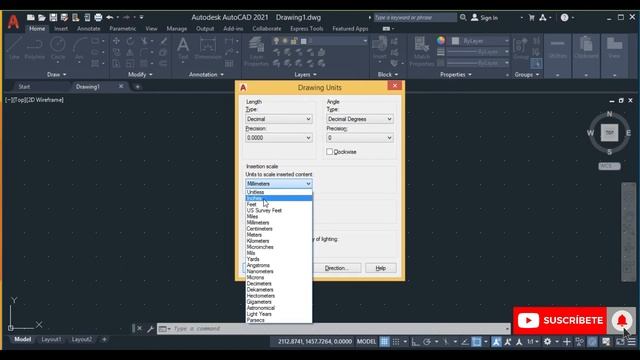
Task: Select the Move tool in Modify panel
Action: coord(116,41)
